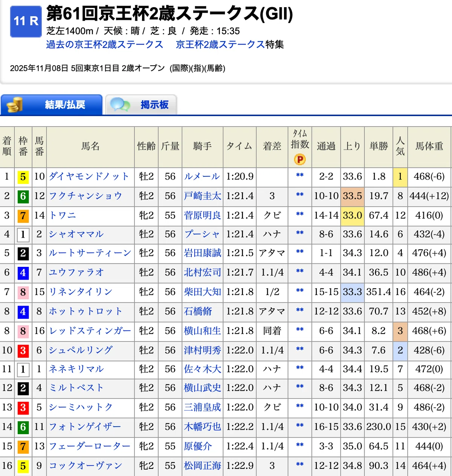
Task: Open jockey 菅原明良 profile
Action: coord(203,216)
